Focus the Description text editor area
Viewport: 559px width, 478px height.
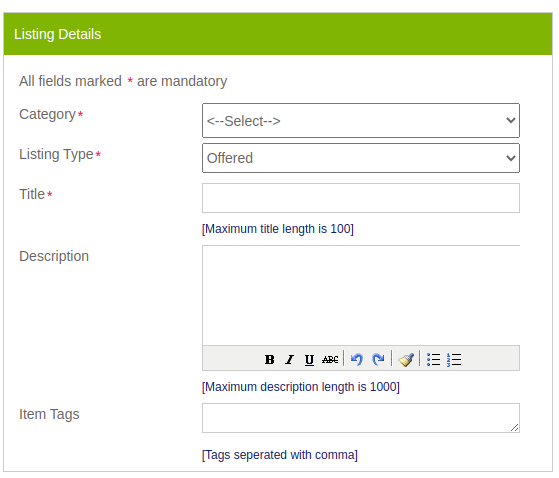[361, 295]
